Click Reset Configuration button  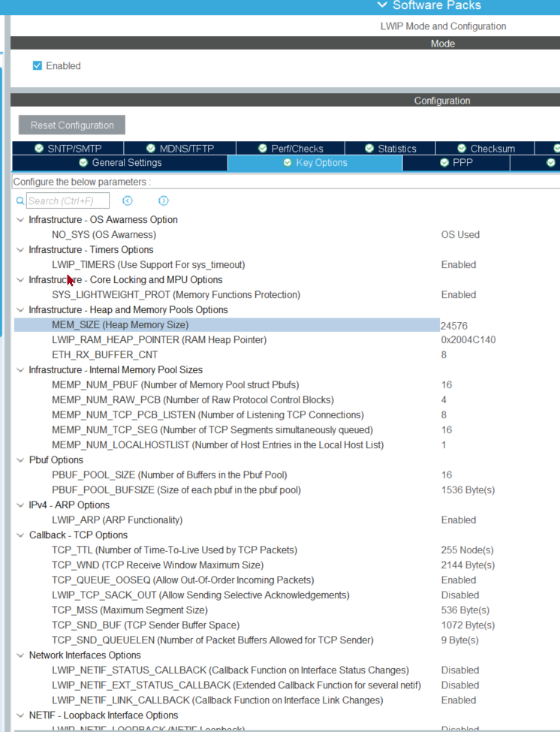[72, 125]
